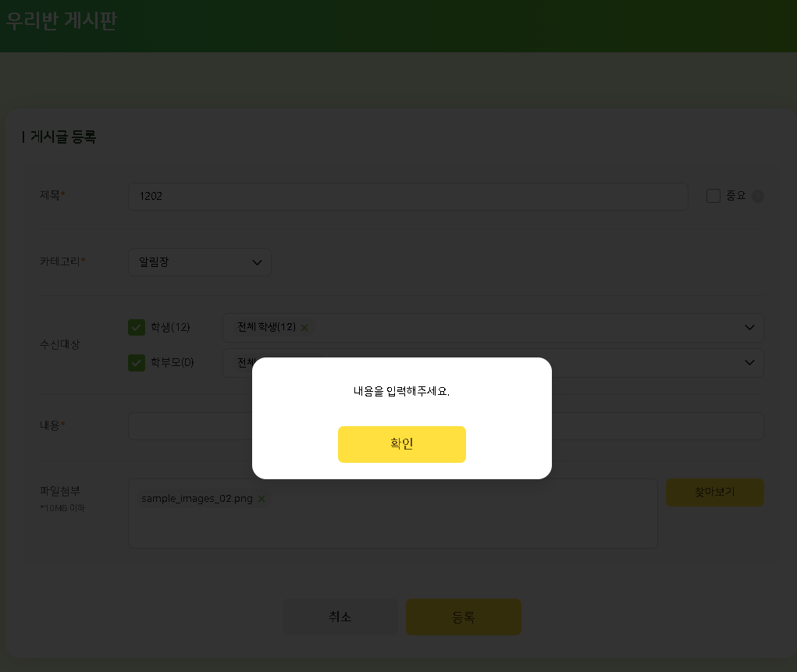Expand the parent recipient list chevron

pos(749,362)
